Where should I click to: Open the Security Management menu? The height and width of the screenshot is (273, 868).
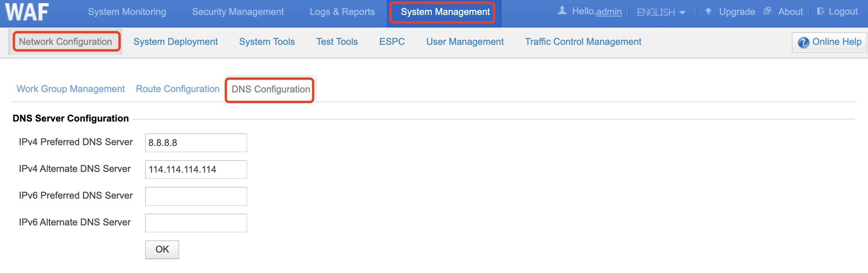point(238,12)
